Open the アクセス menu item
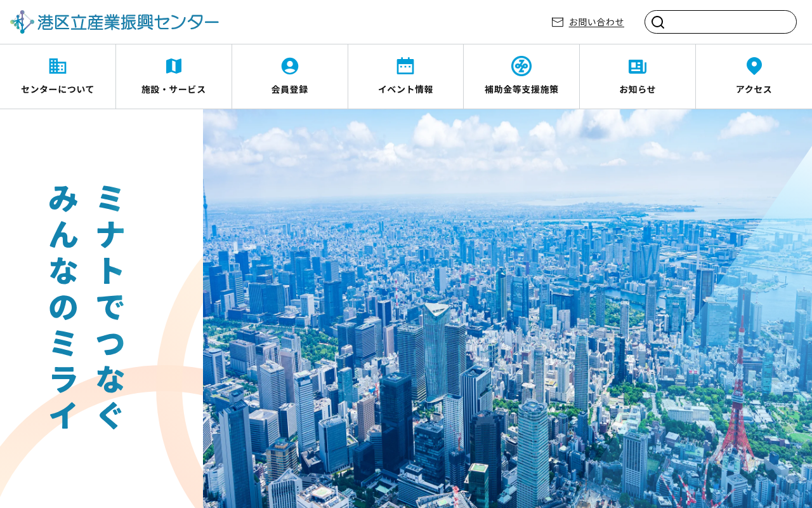The image size is (812, 508). click(754, 77)
